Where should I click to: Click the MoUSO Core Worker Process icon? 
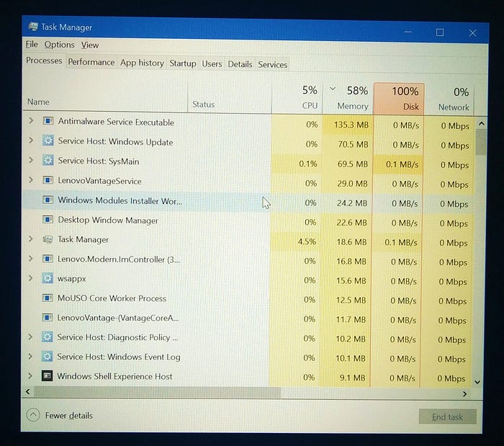click(x=48, y=298)
